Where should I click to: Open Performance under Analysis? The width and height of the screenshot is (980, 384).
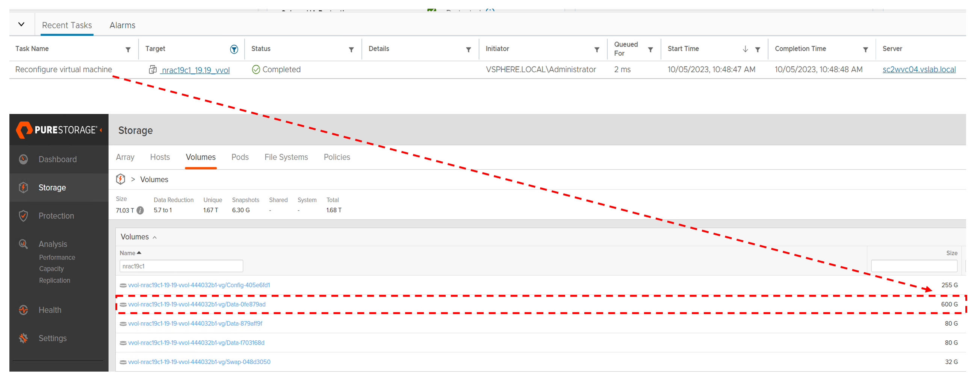(x=57, y=258)
